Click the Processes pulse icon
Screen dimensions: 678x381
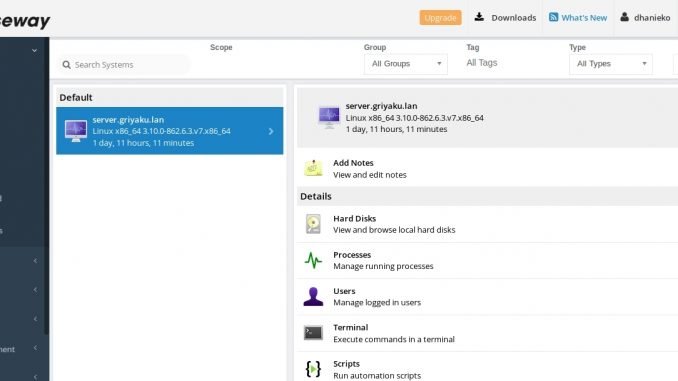click(313, 260)
